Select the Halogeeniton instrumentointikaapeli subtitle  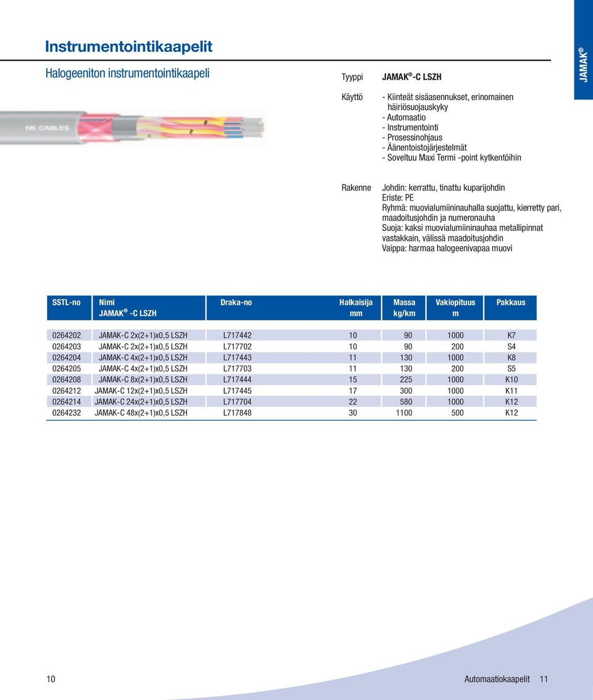127,73
